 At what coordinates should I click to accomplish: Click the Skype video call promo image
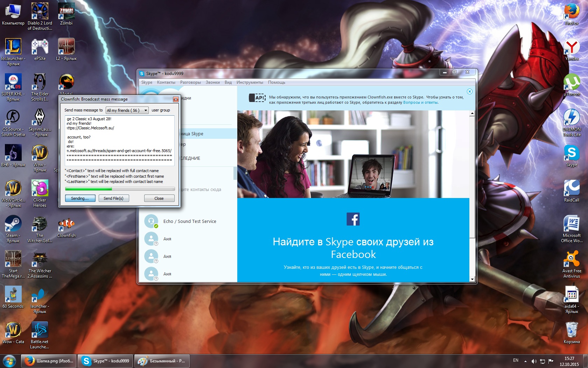point(353,154)
